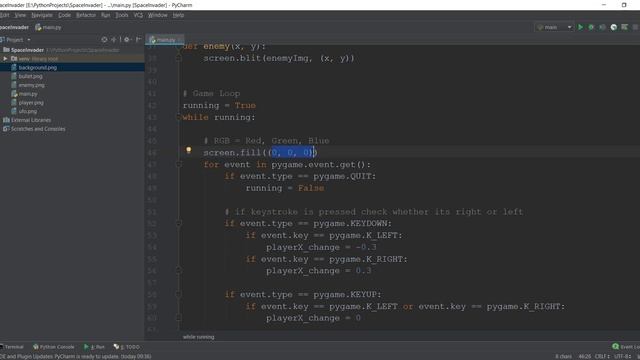Expand the venv library root folder
The image size is (640, 360).
tap(5, 59)
